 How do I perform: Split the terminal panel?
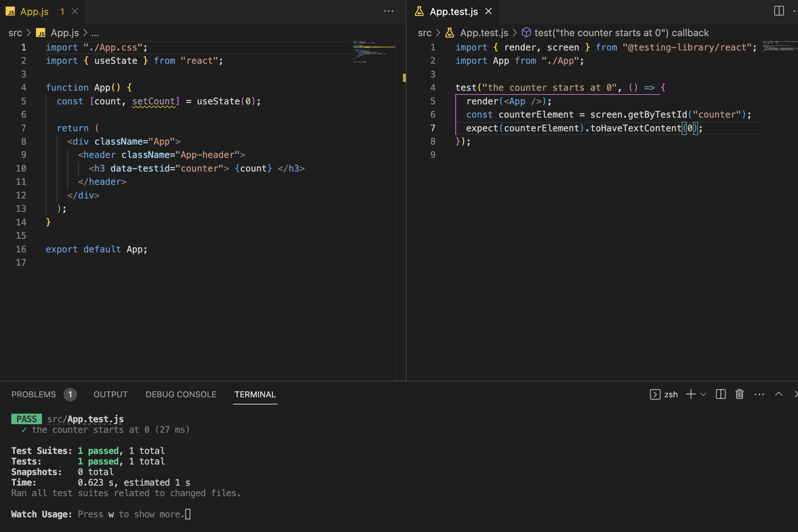(x=721, y=394)
